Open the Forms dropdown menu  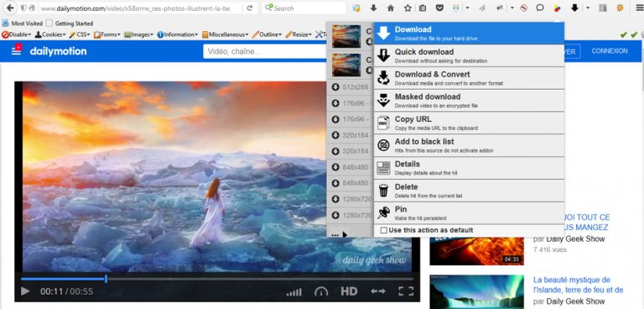point(107,35)
